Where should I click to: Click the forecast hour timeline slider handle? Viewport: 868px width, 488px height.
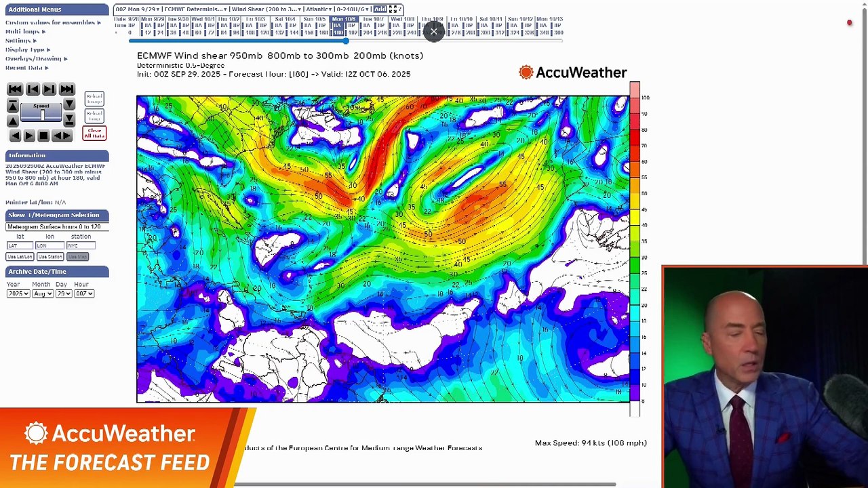coord(346,41)
